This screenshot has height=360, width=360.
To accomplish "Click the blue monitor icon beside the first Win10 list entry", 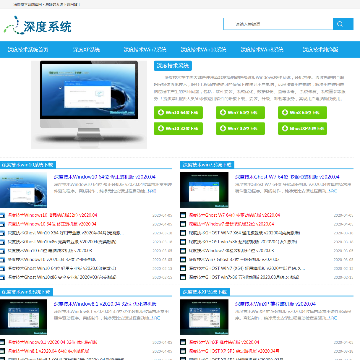I will pos(3,215).
